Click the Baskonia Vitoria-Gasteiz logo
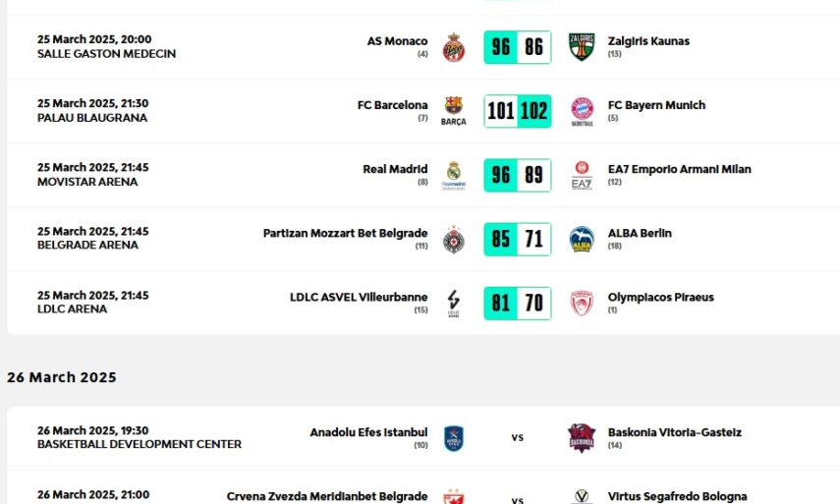Viewport: 840px width, 504px height. coord(582,437)
